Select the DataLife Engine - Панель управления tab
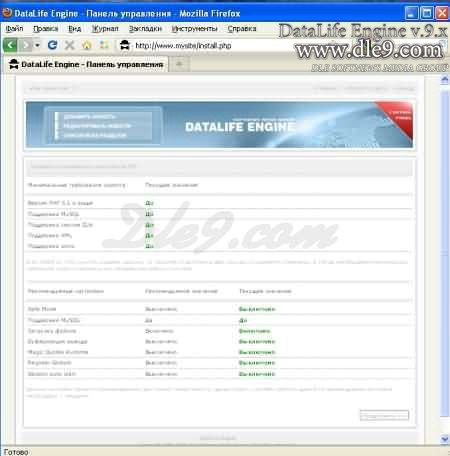This screenshot has height=456, width=450. click(x=87, y=64)
